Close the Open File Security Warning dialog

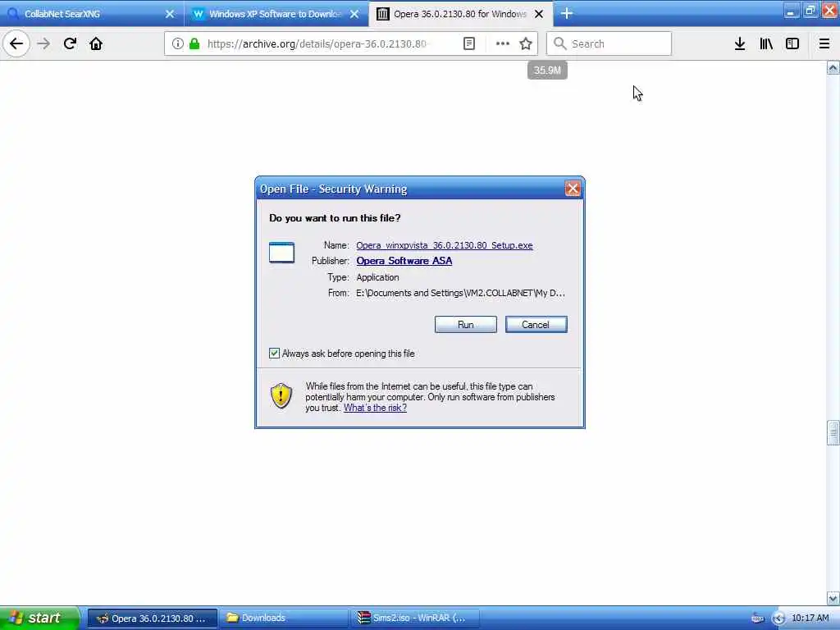tap(573, 189)
